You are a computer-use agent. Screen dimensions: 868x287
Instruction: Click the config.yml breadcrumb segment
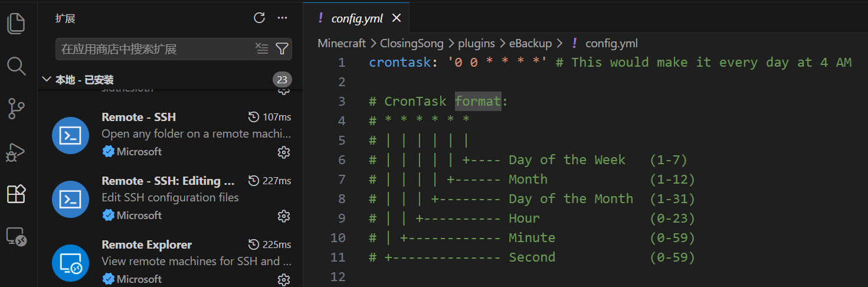click(611, 43)
